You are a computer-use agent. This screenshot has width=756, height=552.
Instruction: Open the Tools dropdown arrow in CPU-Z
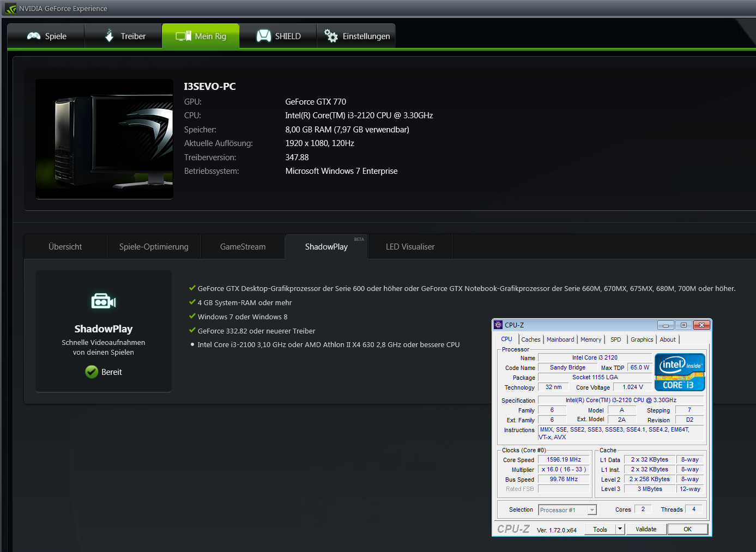(620, 529)
